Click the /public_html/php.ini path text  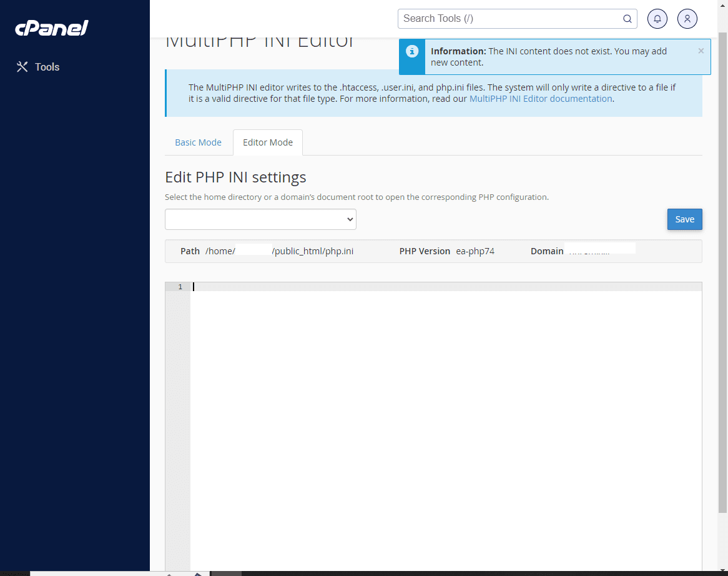(x=313, y=251)
